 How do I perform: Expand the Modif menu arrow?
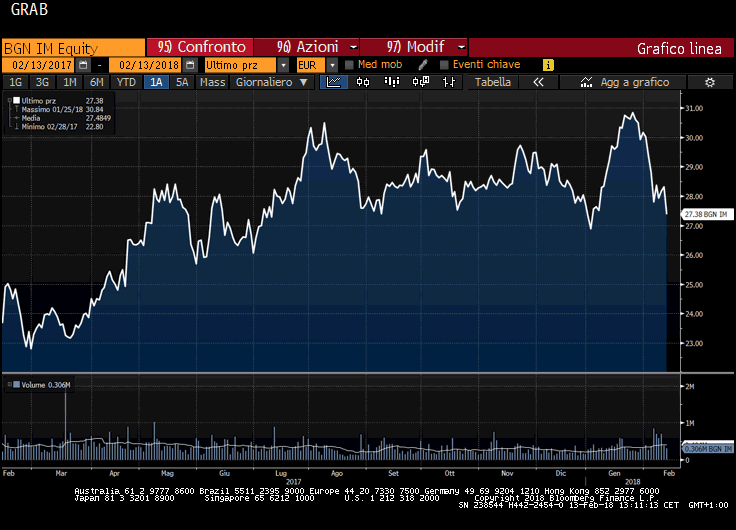coord(461,47)
